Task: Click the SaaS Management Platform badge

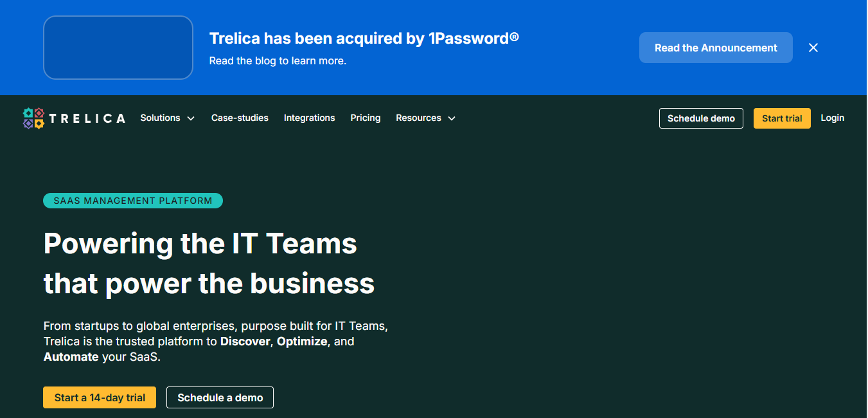Action: pyautogui.click(x=133, y=201)
